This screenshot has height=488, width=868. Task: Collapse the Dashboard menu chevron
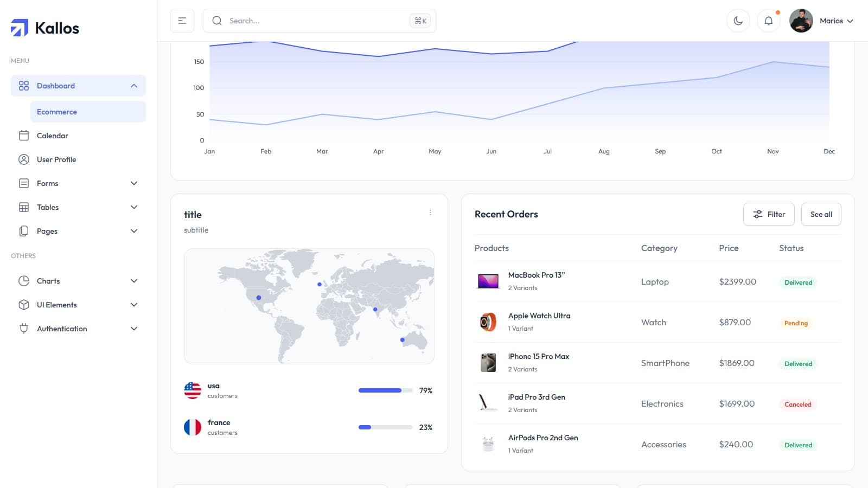click(134, 86)
